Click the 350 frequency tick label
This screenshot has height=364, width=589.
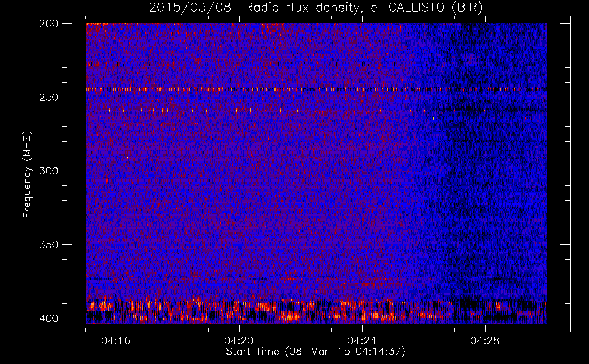(x=48, y=244)
